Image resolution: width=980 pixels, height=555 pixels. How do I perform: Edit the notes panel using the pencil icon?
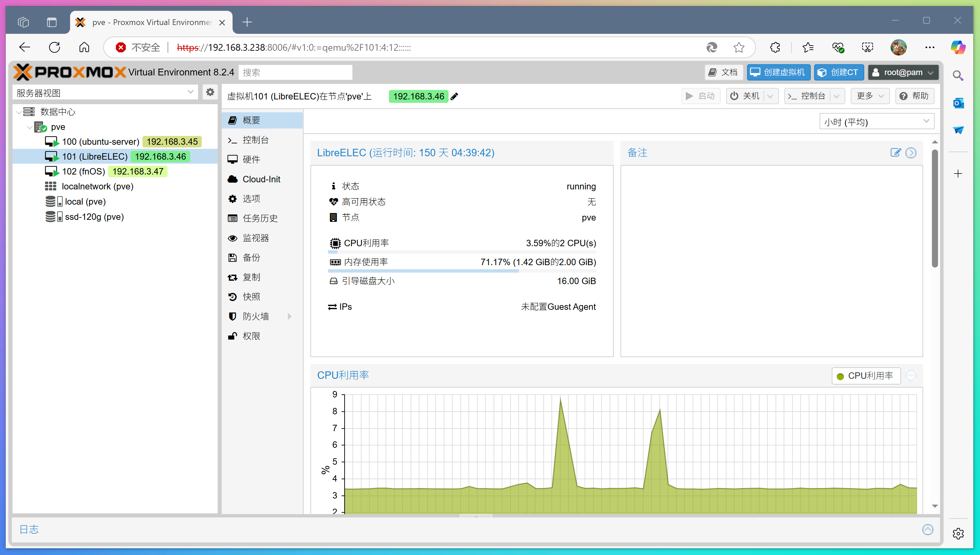tap(895, 153)
